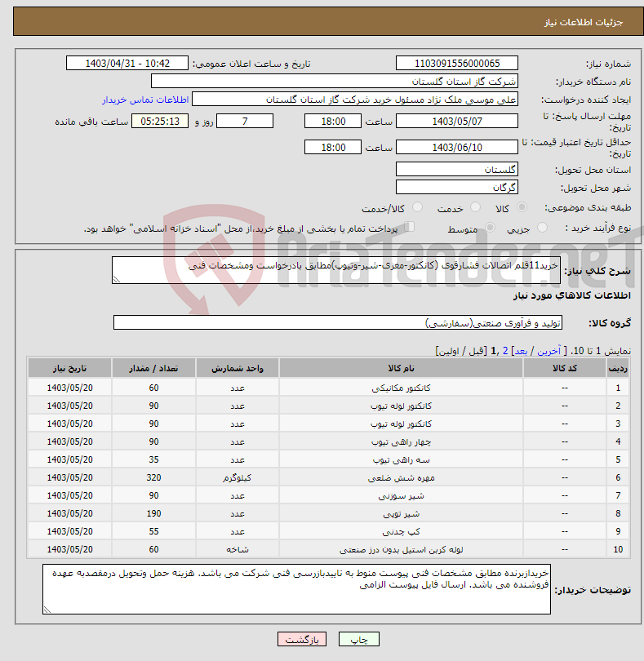
Task: Click the شاخه unit cell
Action: (238, 549)
